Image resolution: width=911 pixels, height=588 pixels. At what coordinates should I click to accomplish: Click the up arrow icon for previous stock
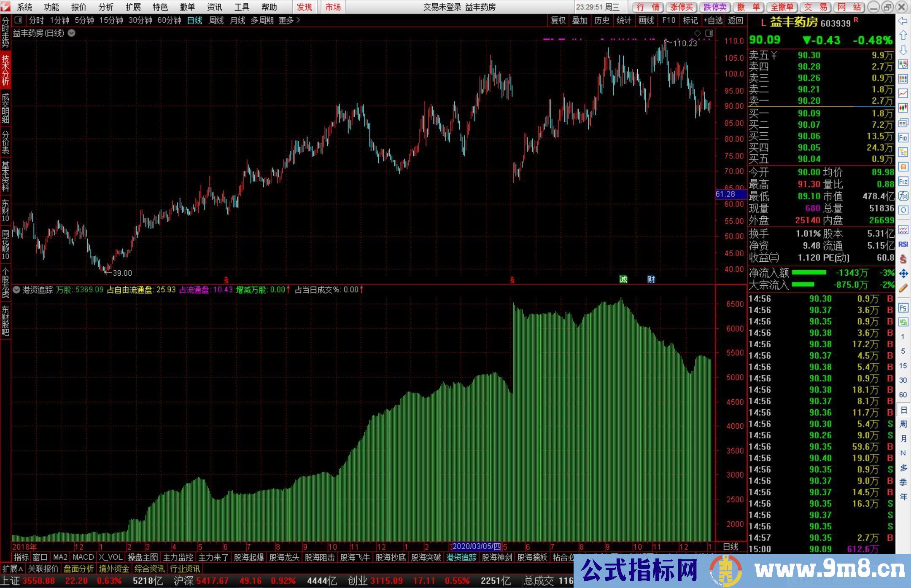pos(903,35)
